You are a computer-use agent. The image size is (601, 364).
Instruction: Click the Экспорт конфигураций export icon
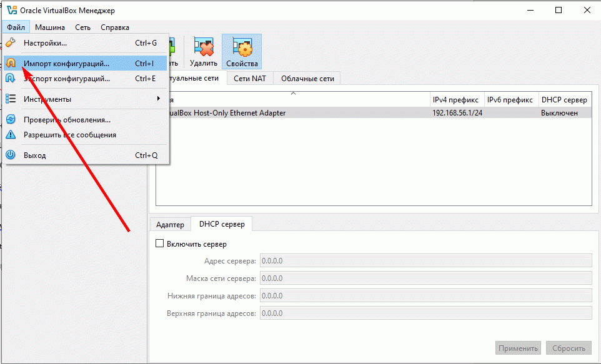11,78
